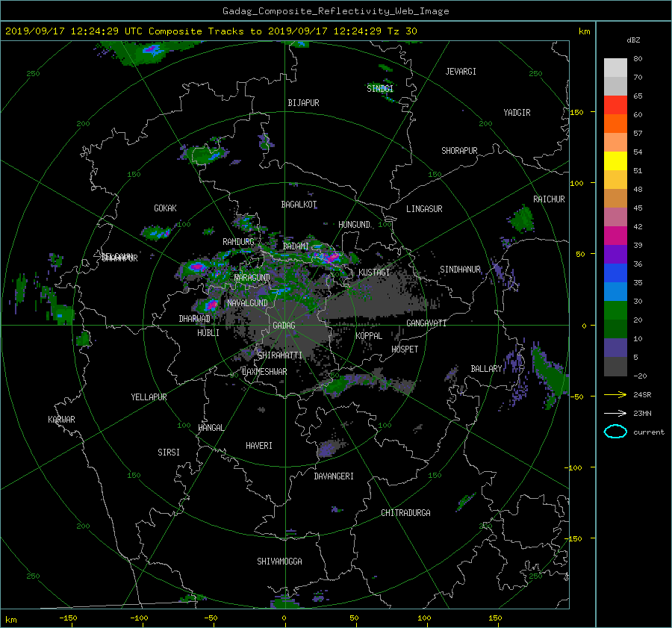Image resolution: width=672 pixels, height=628 pixels.
Task: Click the strong echo cell near BADAMI
Action: [x=331, y=258]
